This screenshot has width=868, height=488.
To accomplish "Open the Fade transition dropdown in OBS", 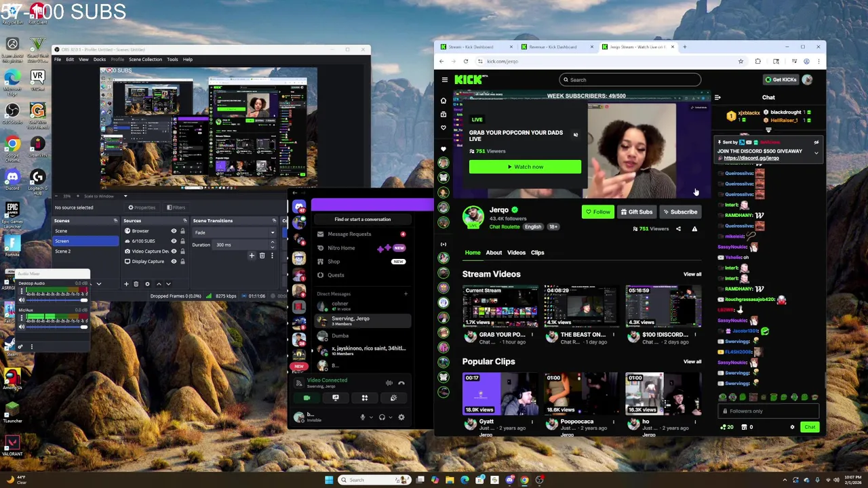I will [x=234, y=232].
